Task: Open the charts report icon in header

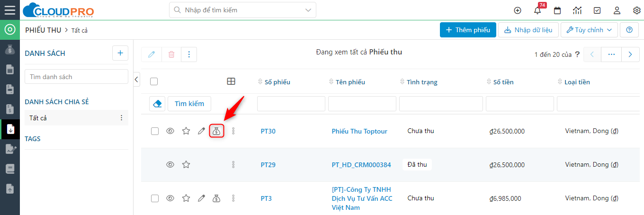Action: click(577, 10)
